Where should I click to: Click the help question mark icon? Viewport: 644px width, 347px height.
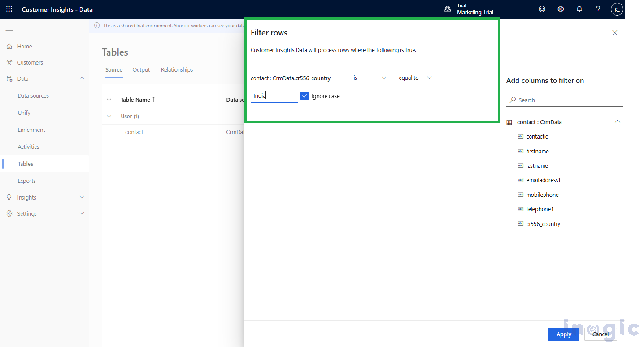(x=598, y=9)
